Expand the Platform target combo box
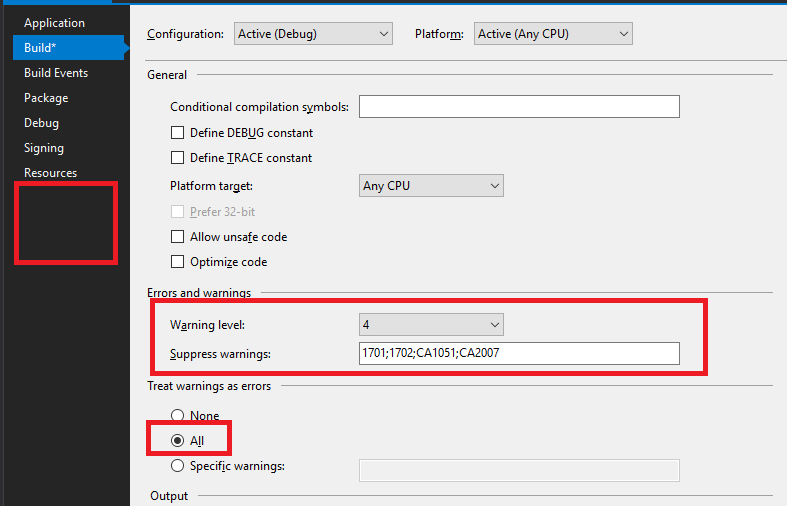This screenshot has width=787, height=506. coord(431,186)
